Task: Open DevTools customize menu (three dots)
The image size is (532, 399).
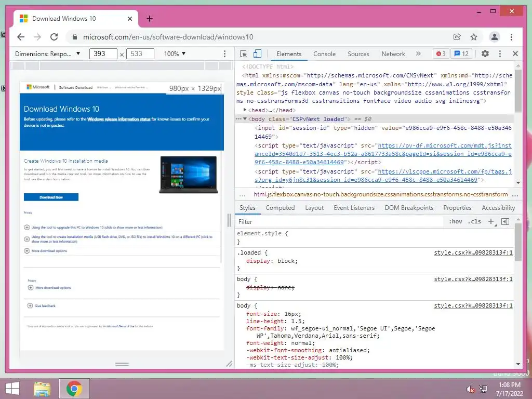Action: point(500,54)
